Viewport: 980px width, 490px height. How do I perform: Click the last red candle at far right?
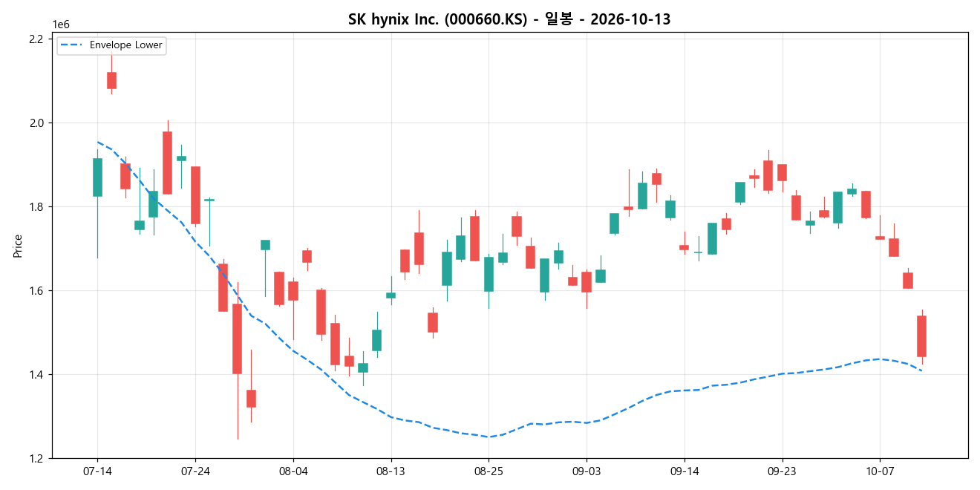click(x=921, y=336)
